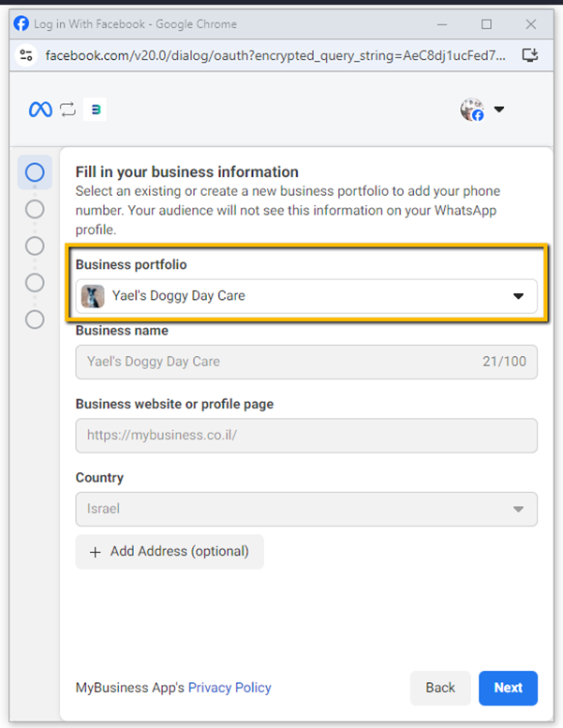Click the blue Next button

click(509, 688)
